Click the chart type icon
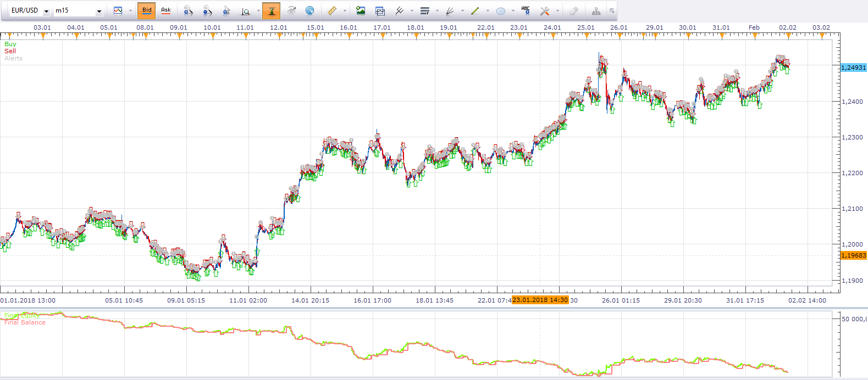The width and height of the screenshot is (868, 380). pos(118,10)
